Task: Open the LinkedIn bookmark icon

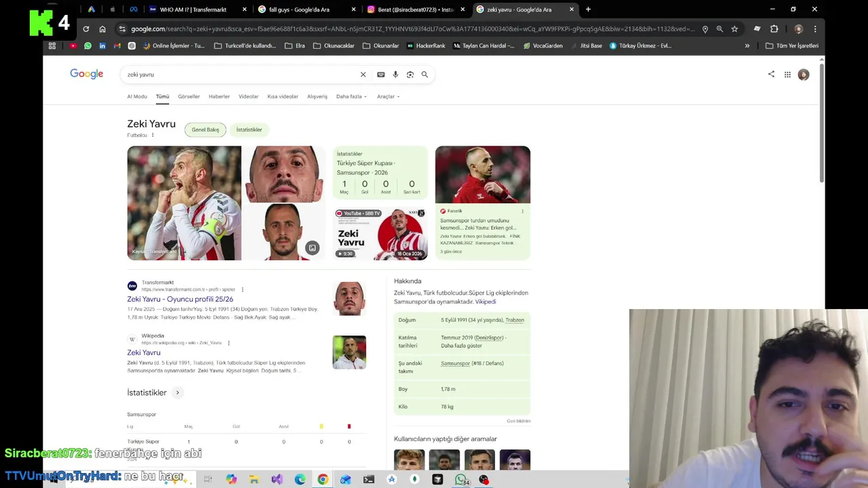Action: click(102, 45)
